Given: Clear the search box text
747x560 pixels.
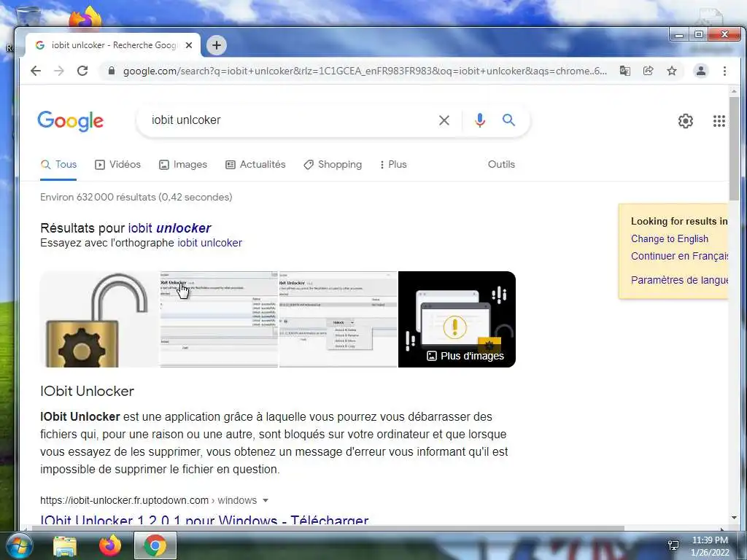Looking at the screenshot, I should tap(444, 120).
